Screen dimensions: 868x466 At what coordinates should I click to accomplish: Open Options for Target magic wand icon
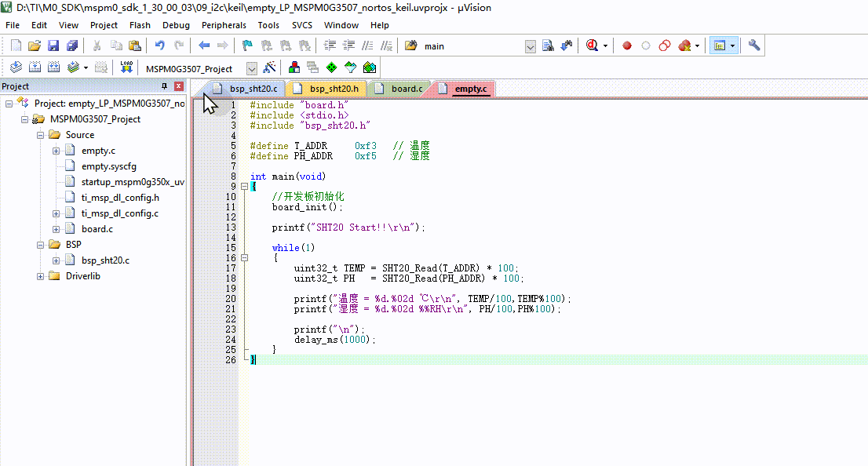coord(270,67)
